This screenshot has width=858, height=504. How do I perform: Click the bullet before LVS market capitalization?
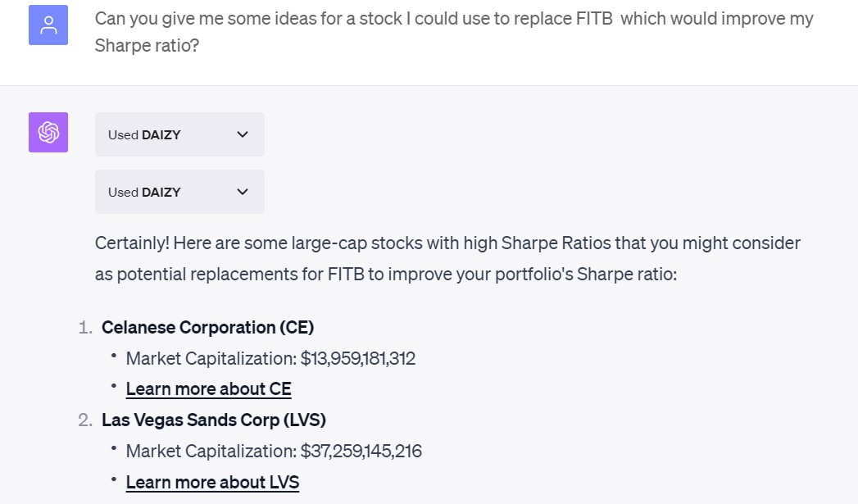click(x=114, y=449)
